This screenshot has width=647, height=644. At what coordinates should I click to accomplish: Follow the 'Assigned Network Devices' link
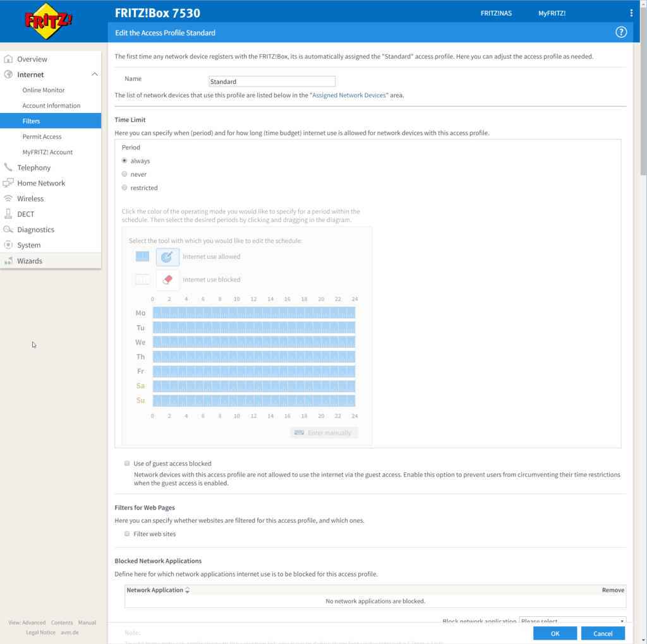click(349, 95)
